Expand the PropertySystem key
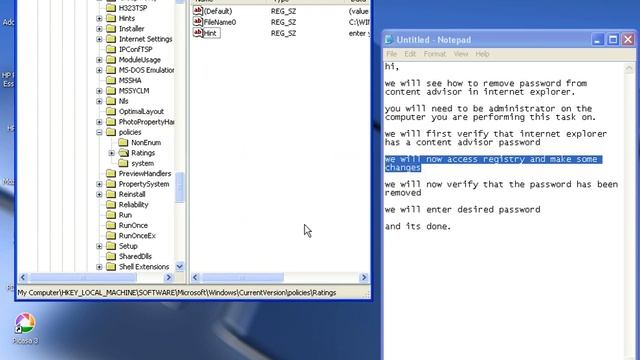 (x=99, y=184)
